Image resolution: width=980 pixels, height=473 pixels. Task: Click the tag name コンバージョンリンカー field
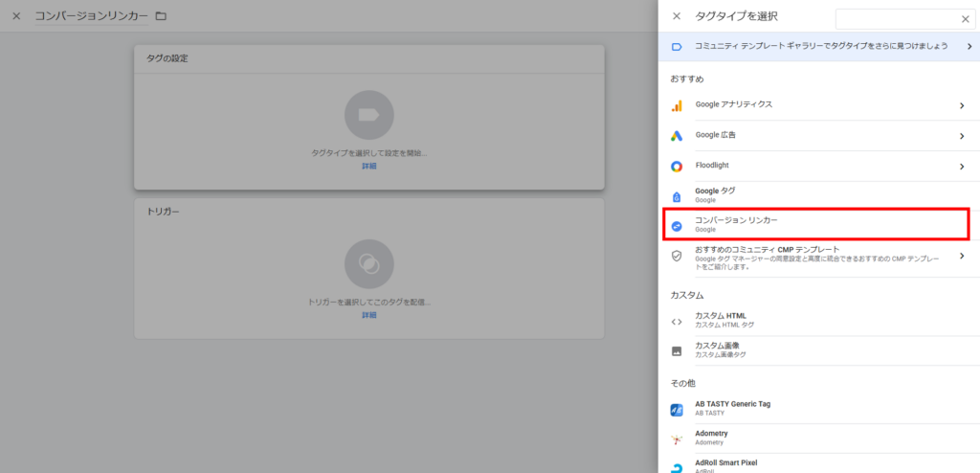pyautogui.click(x=91, y=16)
